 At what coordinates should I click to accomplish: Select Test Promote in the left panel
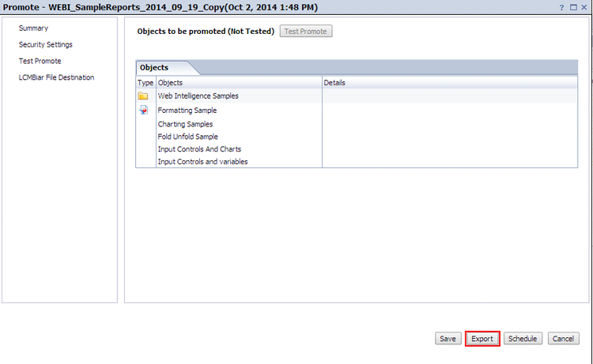coord(40,61)
